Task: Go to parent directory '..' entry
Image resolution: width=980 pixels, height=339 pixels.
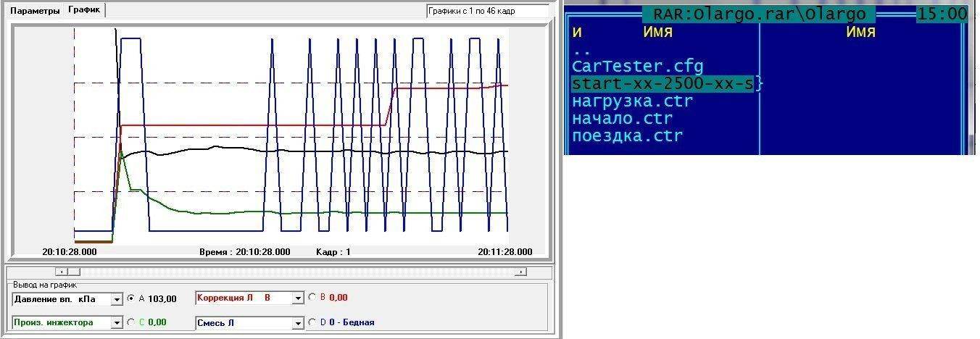Action: pyautogui.click(x=581, y=50)
